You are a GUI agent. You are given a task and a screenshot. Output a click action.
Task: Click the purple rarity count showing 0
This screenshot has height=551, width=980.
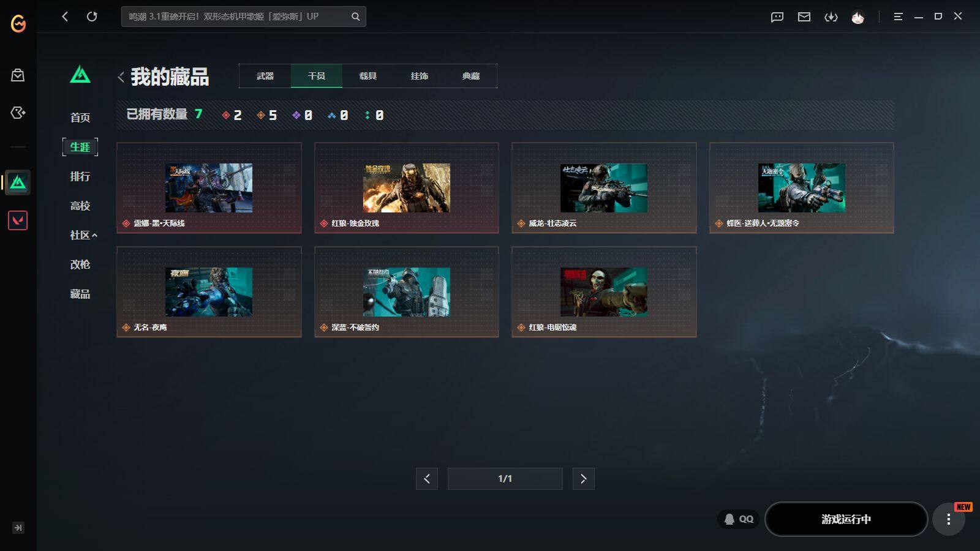(303, 115)
